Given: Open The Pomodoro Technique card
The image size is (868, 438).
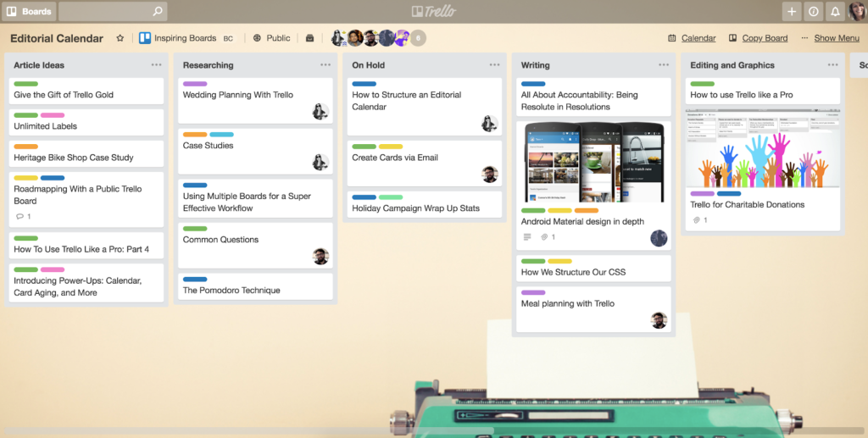Looking at the screenshot, I should 255,286.
